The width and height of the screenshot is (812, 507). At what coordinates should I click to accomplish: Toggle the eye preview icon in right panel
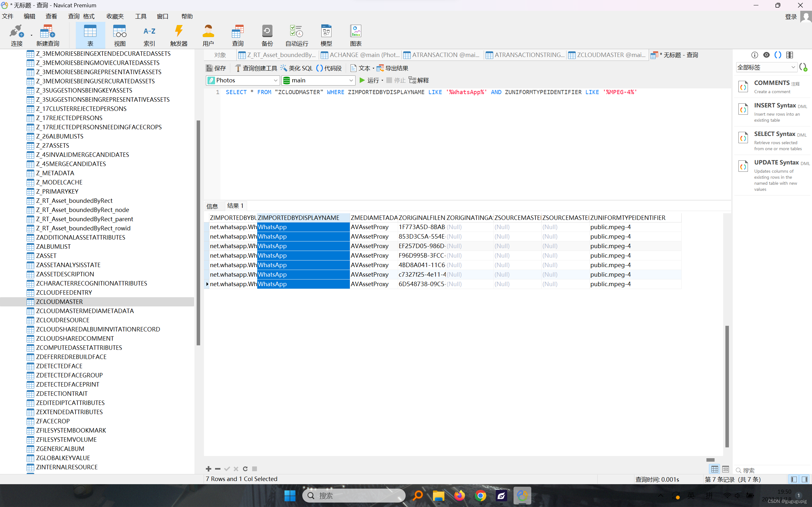[x=766, y=55]
